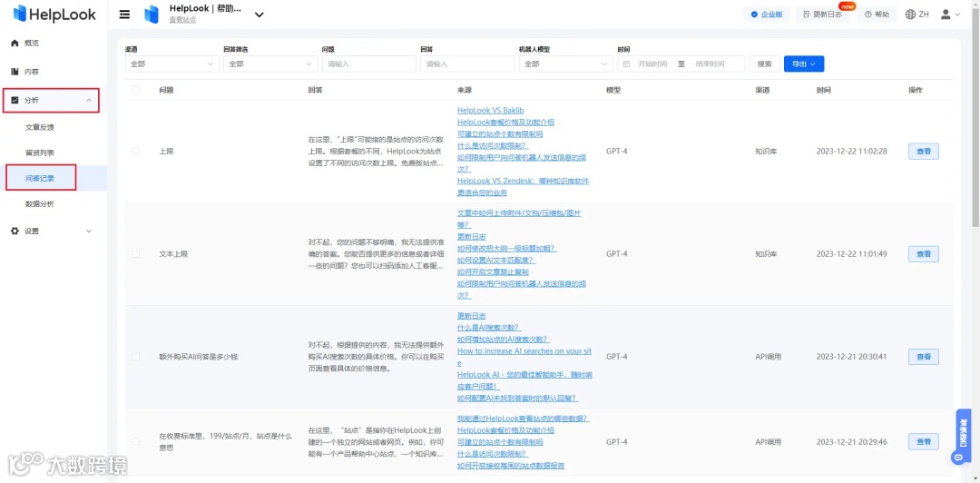This screenshot has width=980, height=483.
Task: Open link 如何开启文章禁止复制
Action: 493,272
